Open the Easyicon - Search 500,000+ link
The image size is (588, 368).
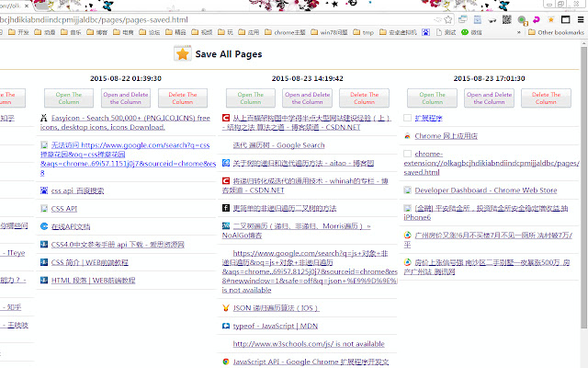point(125,122)
